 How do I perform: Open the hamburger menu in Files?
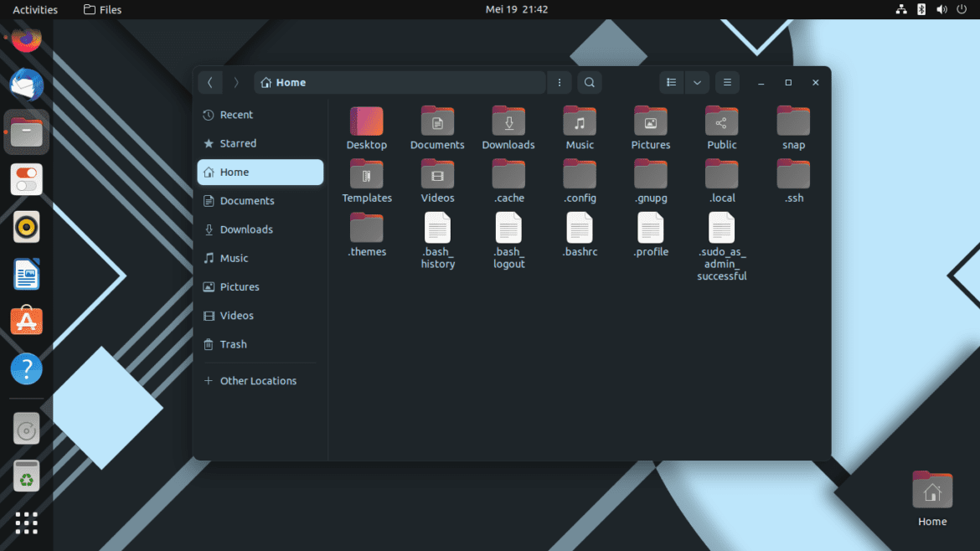[727, 82]
